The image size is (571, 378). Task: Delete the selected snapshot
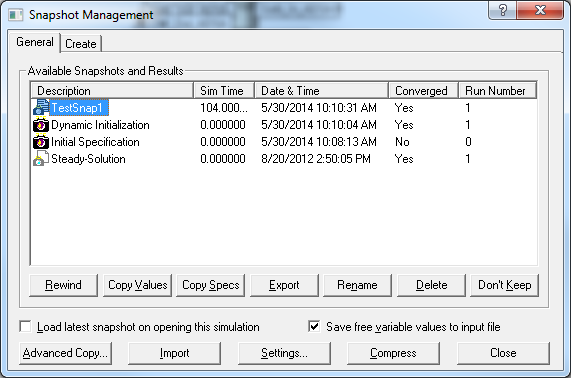[431, 285]
